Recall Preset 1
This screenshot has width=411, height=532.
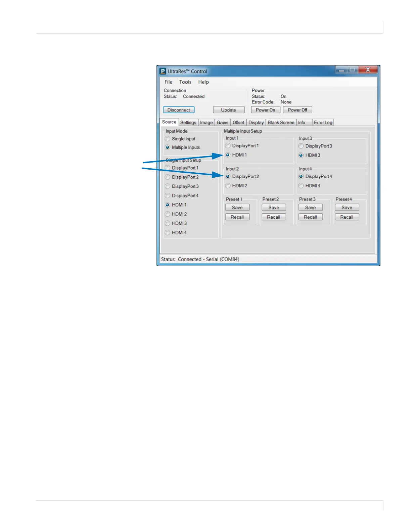(x=237, y=217)
